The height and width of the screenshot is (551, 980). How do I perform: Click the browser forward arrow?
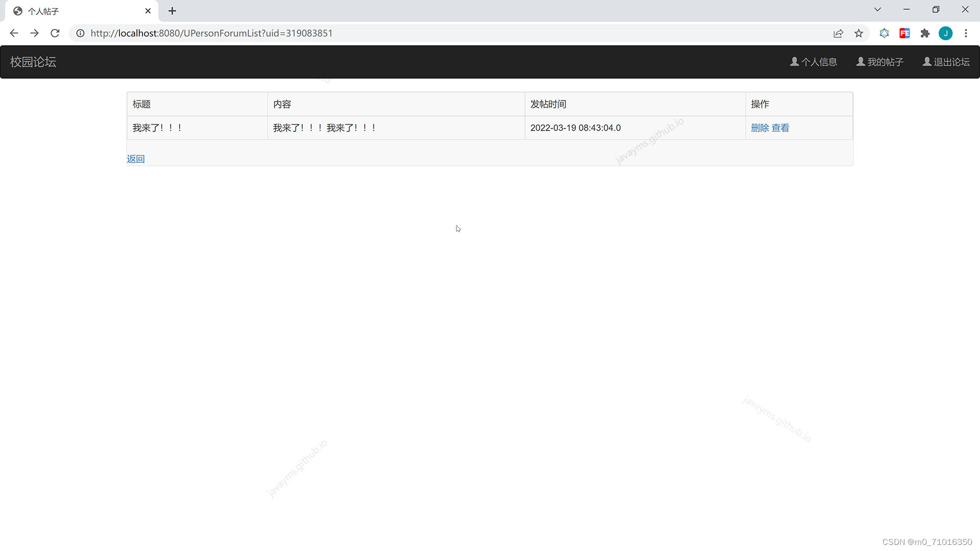tap(34, 33)
